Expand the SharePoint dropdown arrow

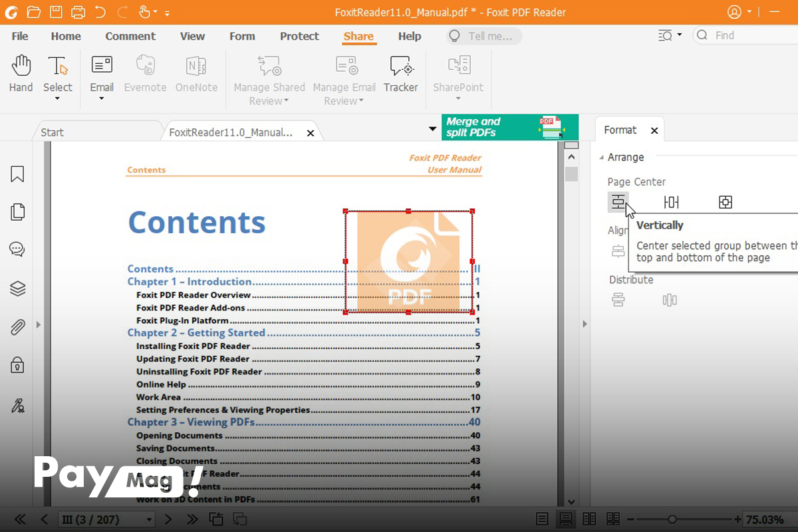pyautogui.click(x=458, y=99)
